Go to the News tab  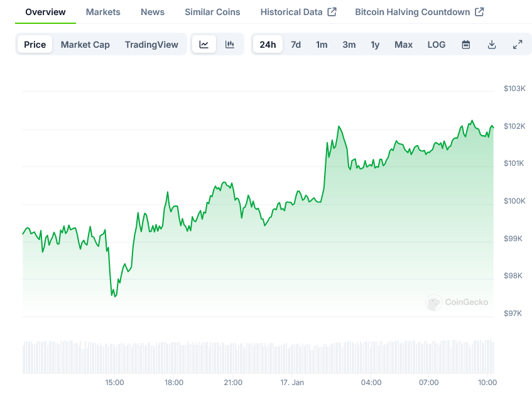pyautogui.click(x=153, y=12)
